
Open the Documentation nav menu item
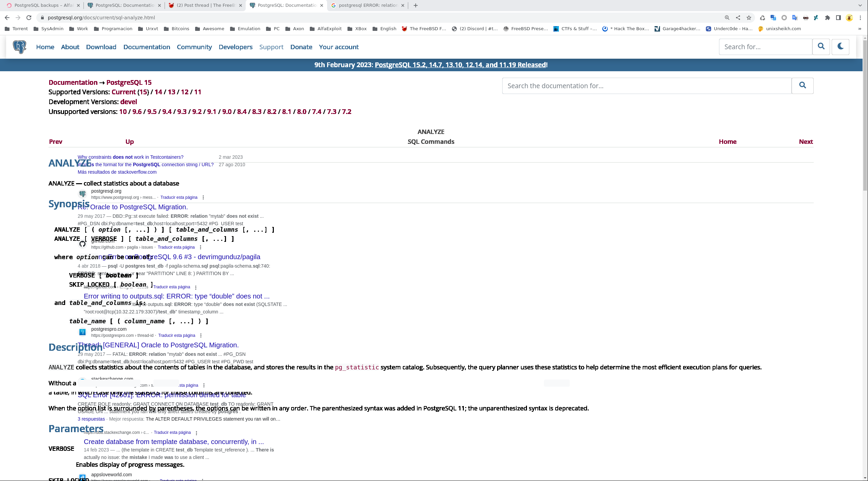147,47
